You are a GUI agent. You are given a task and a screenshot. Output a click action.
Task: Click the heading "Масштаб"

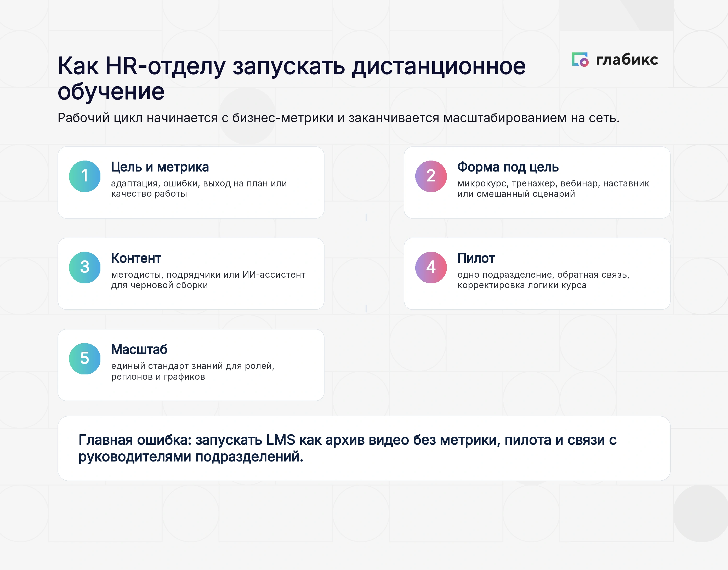[x=139, y=349]
